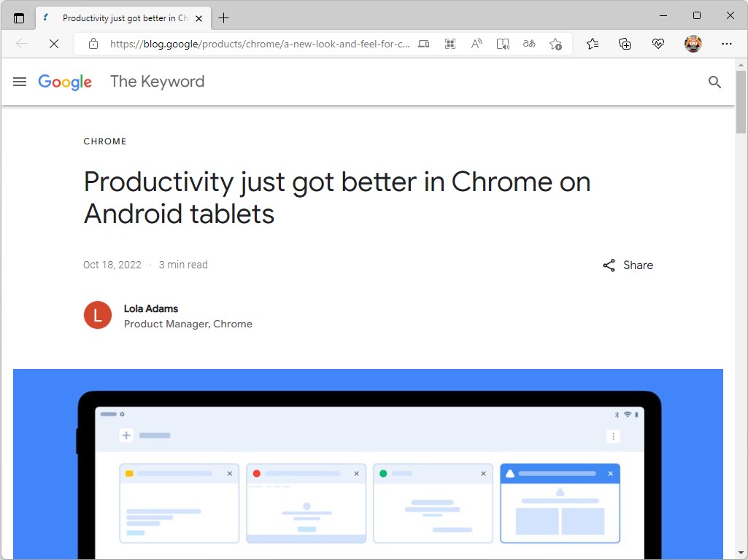Open your Edge profile avatar
The height and width of the screenshot is (560, 748).
tap(692, 44)
